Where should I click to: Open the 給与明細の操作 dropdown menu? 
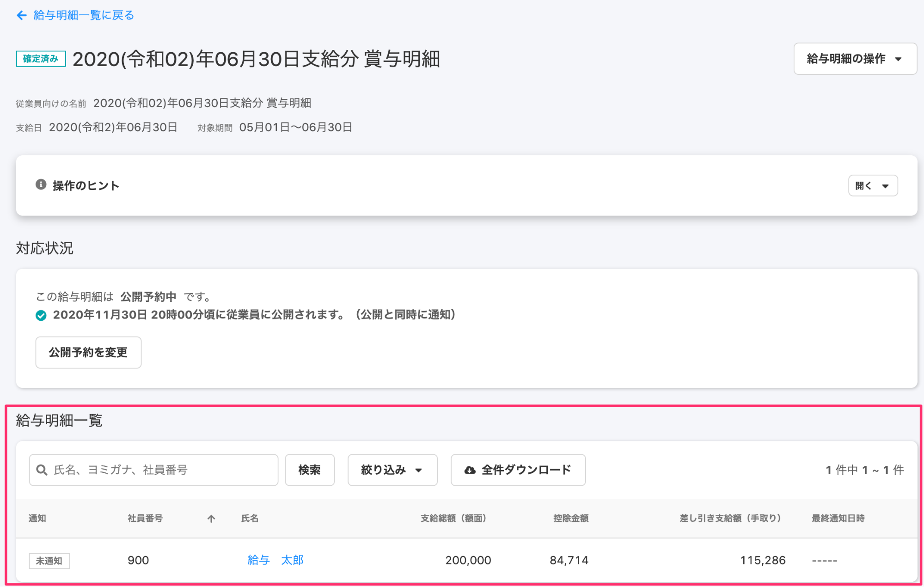(x=855, y=59)
